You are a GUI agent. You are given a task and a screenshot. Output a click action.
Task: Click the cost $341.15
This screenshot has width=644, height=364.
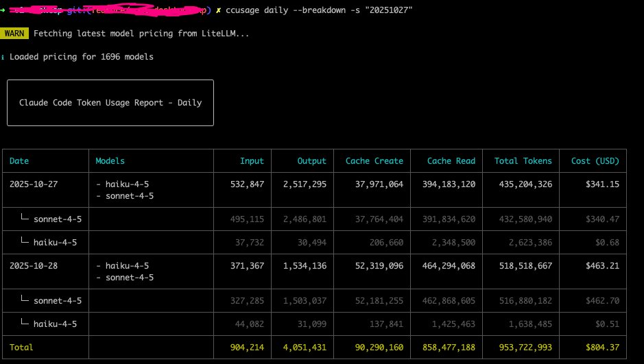[x=603, y=184]
